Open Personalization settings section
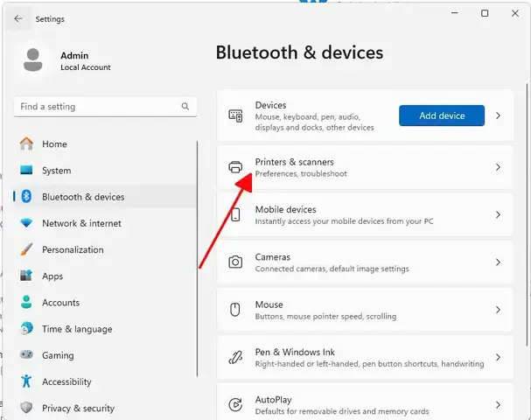This screenshot has height=420, width=531. coord(105,249)
